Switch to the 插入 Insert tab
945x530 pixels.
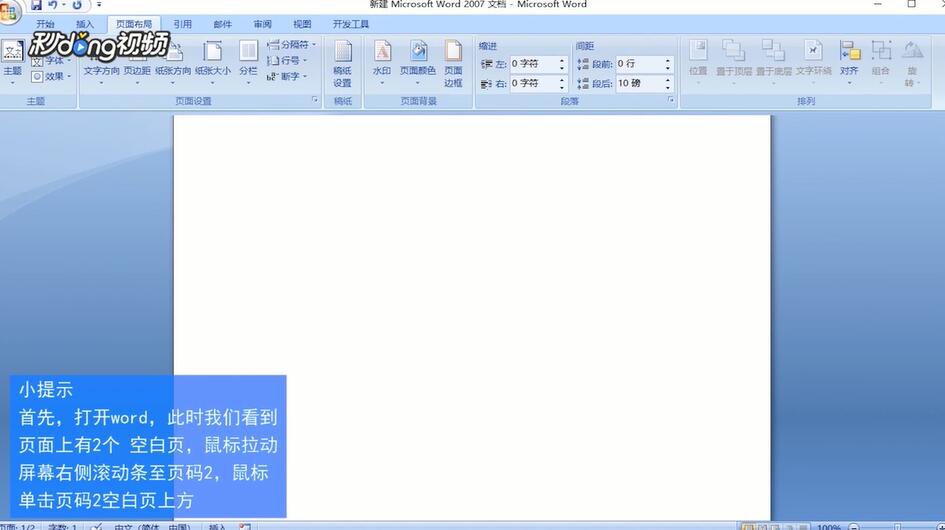pyautogui.click(x=85, y=24)
